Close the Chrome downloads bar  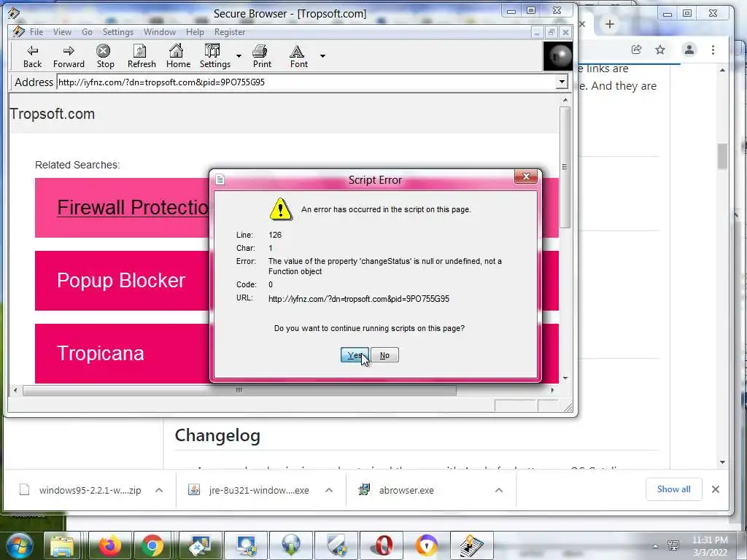tap(715, 489)
